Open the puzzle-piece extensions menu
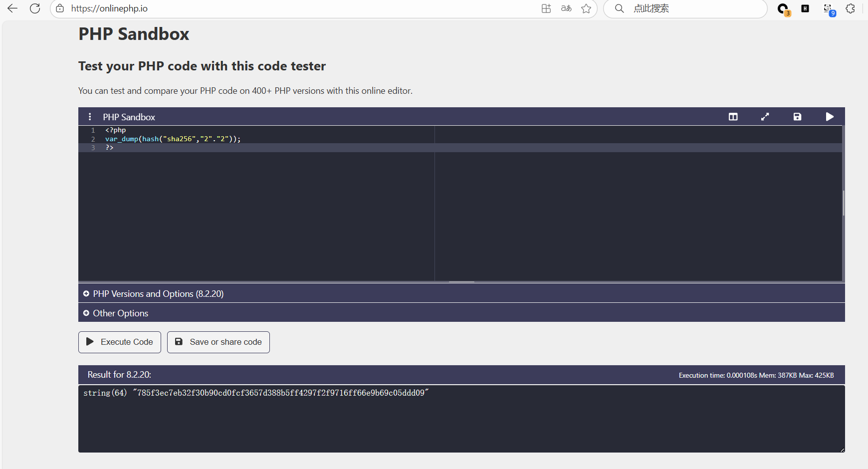 point(851,8)
